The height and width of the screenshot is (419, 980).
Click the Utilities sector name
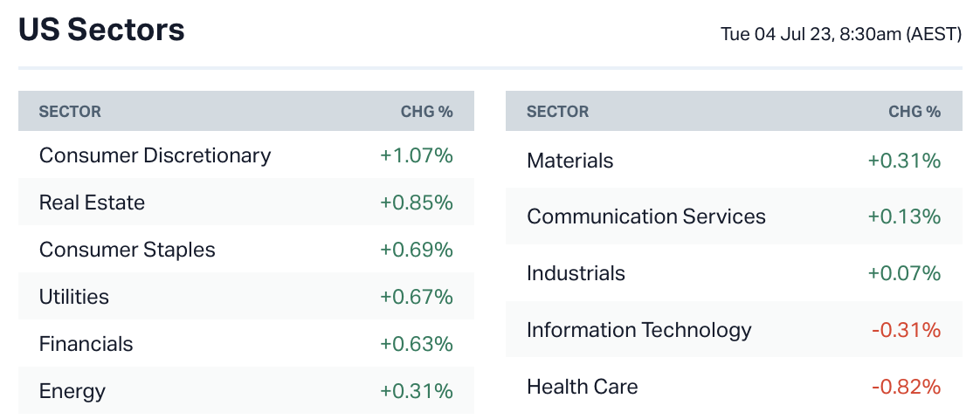point(74,297)
